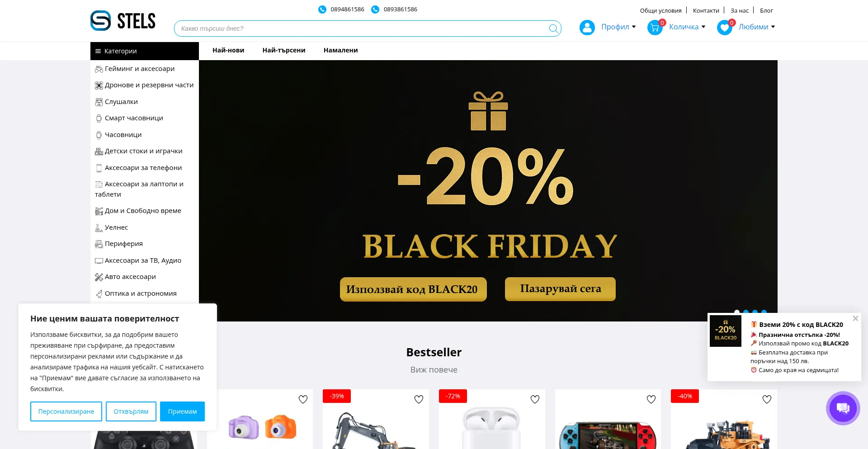Click the search magnifier icon
This screenshot has width=868, height=449.
[x=553, y=28]
